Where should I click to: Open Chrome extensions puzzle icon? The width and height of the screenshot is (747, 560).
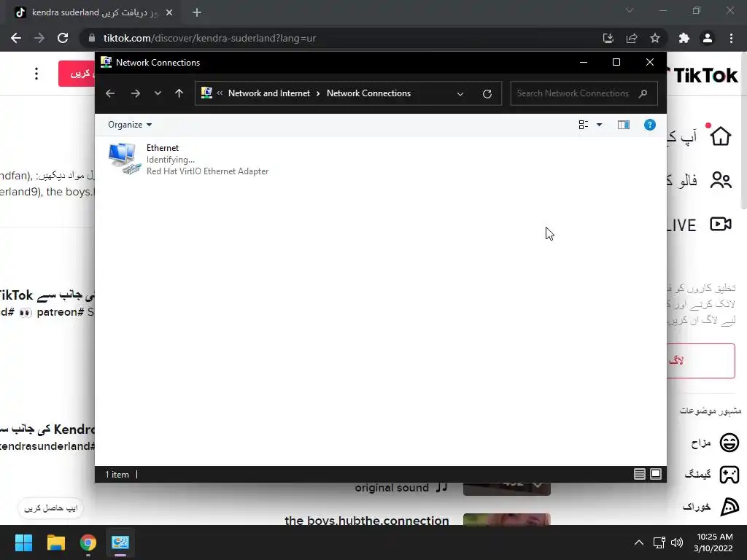tap(684, 38)
